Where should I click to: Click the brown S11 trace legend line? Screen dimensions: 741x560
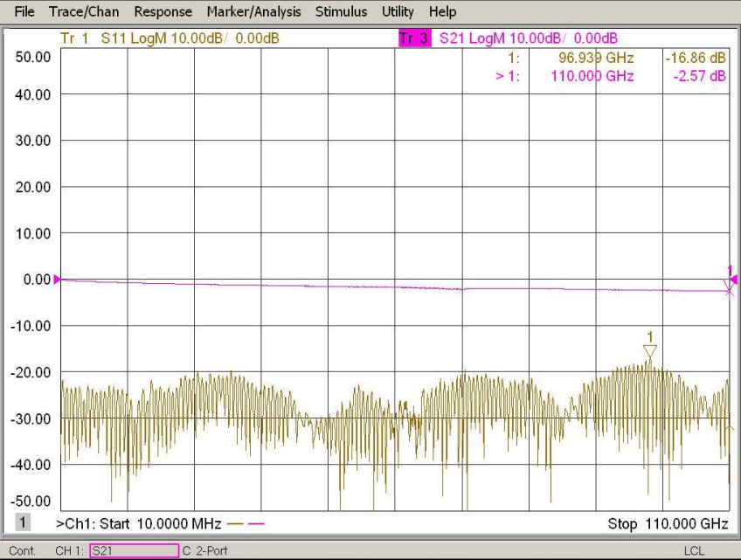click(x=234, y=524)
